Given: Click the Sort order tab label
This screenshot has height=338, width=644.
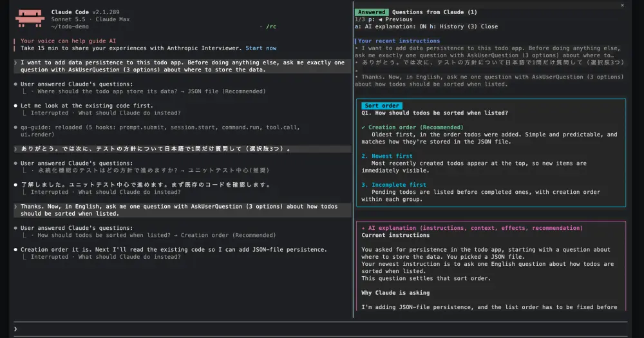Looking at the screenshot, I should point(381,106).
